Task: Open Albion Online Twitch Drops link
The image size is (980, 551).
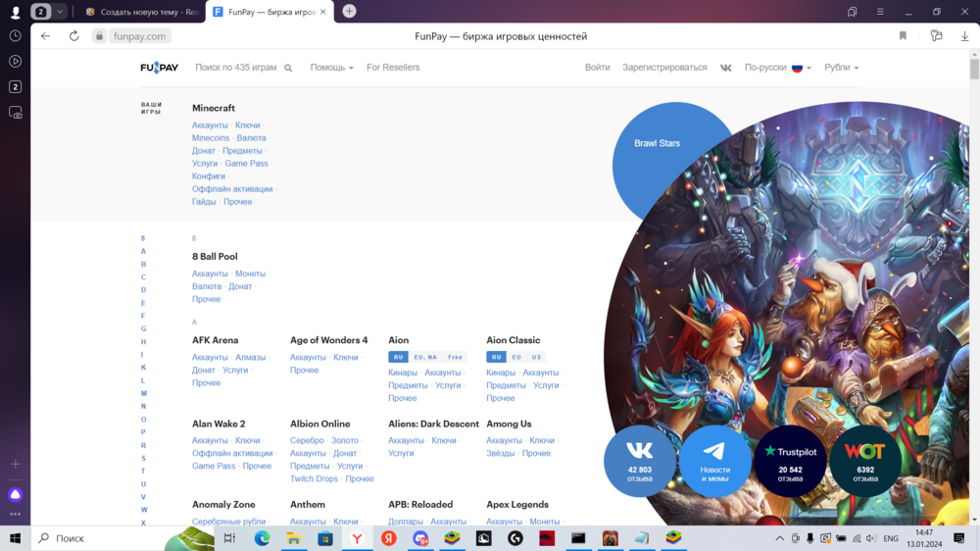Action: pyautogui.click(x=314, y=478)
